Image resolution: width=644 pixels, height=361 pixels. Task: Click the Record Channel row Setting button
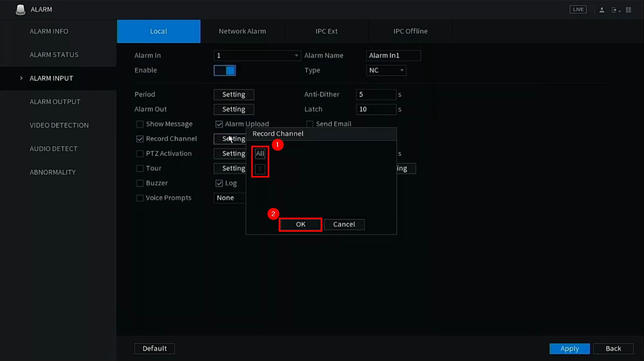click(230, 139)
